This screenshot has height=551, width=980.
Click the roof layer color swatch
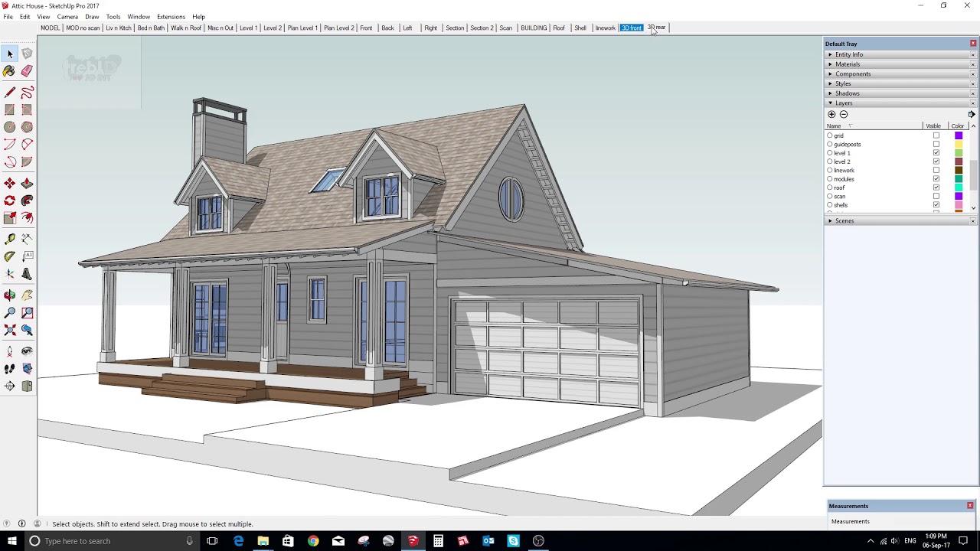coord(959,187)
